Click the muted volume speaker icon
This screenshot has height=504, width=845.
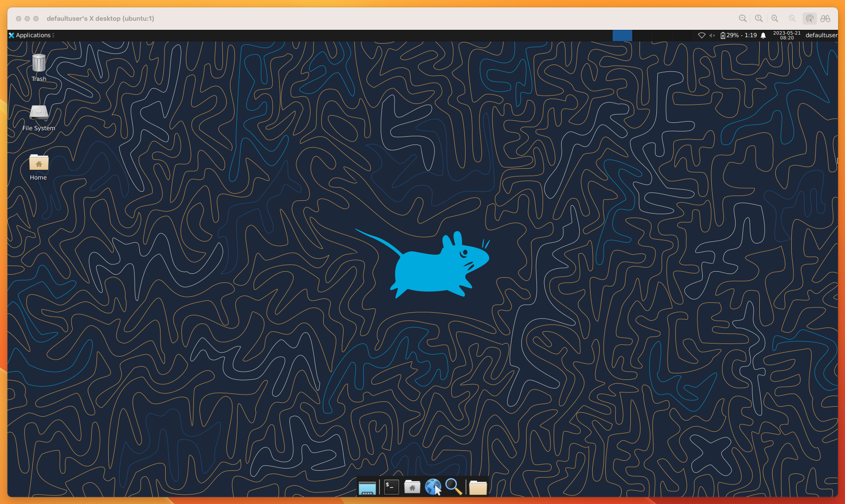(712, 35)
